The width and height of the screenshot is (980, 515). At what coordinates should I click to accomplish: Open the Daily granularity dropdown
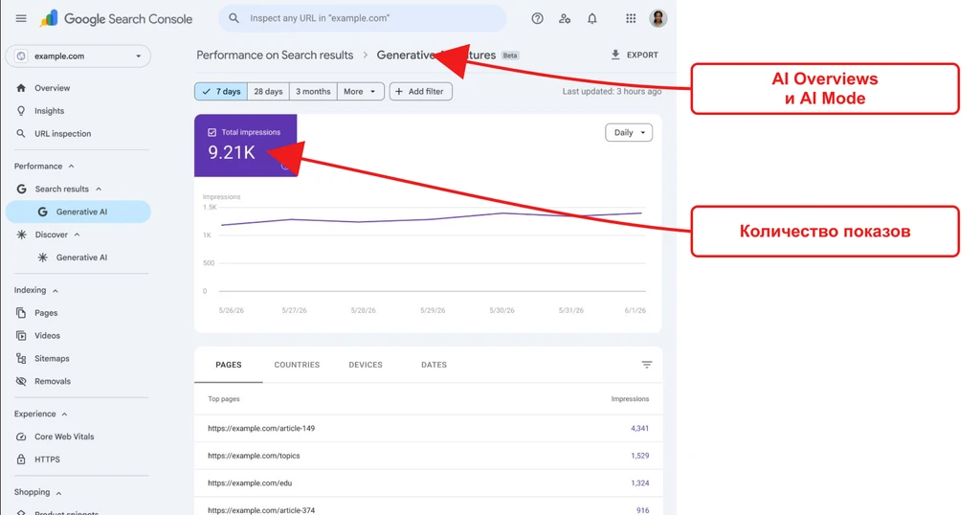click(x=629, y=132)
